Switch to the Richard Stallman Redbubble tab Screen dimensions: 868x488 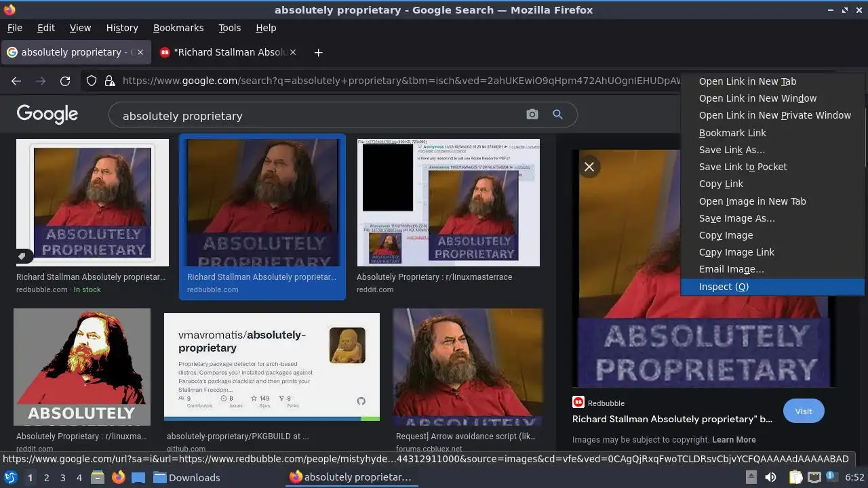pos(228,52)
